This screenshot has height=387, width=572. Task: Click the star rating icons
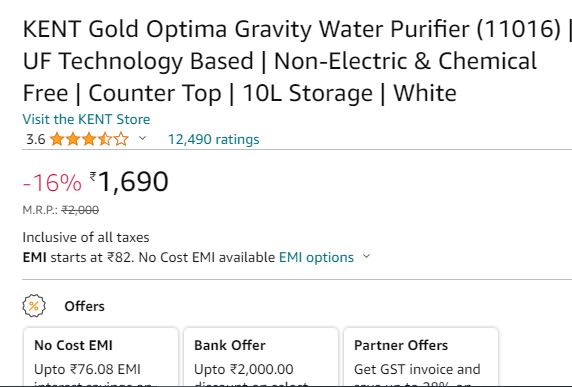(89, 139)
